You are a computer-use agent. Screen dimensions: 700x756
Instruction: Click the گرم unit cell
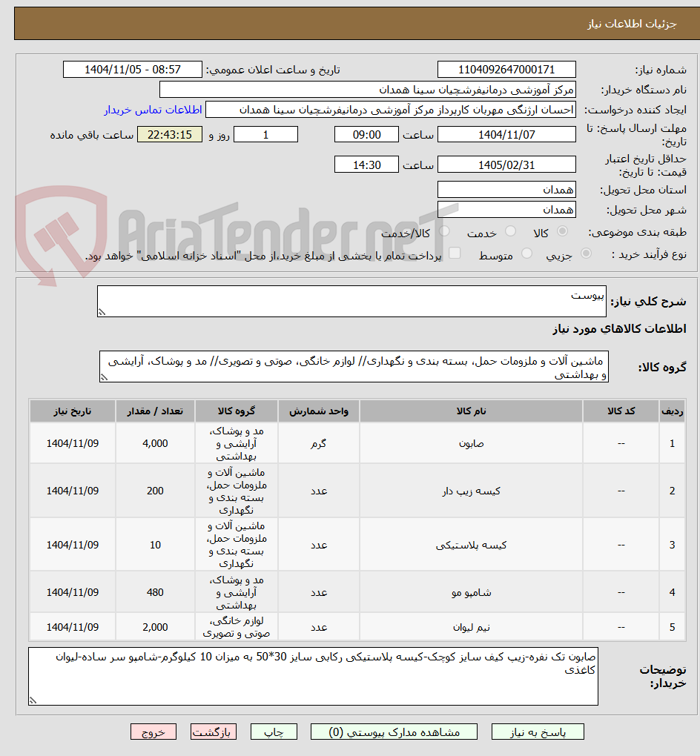318,443
